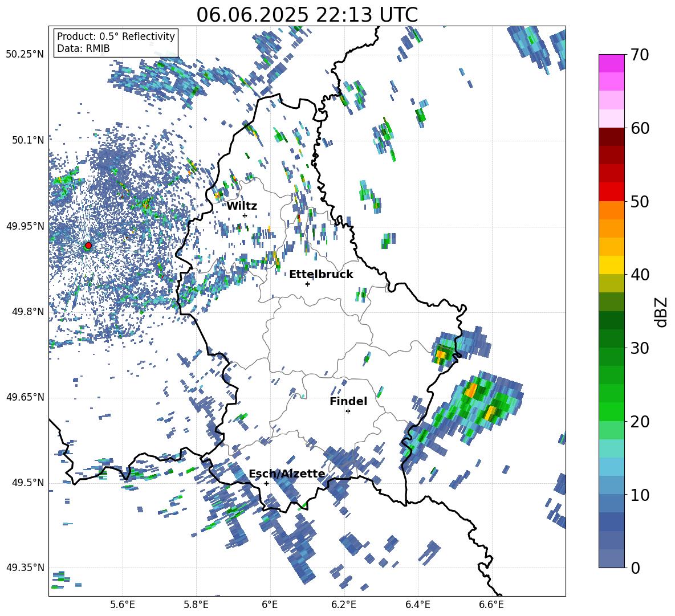Click the Ettelbruck station cross marker

click(x=307, y=284)
